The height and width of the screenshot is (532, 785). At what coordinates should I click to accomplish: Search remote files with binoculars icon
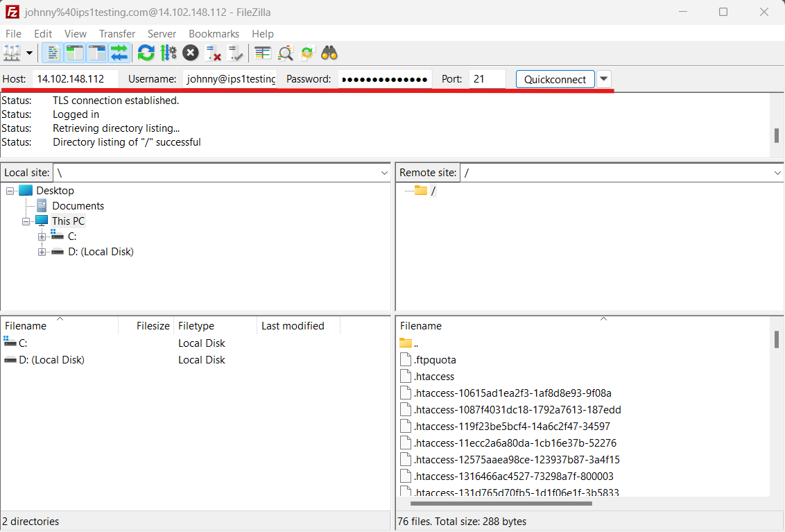pyautogui.click(x=329, y=53)
